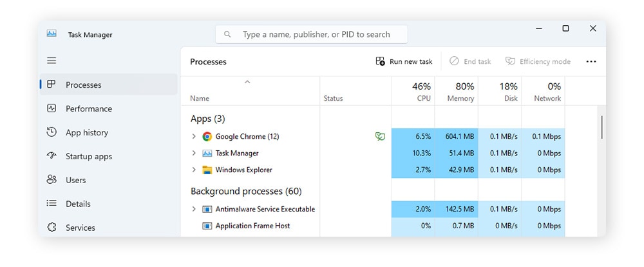Click the Details list icon
The image size is (644, 267).
[52, 203]
